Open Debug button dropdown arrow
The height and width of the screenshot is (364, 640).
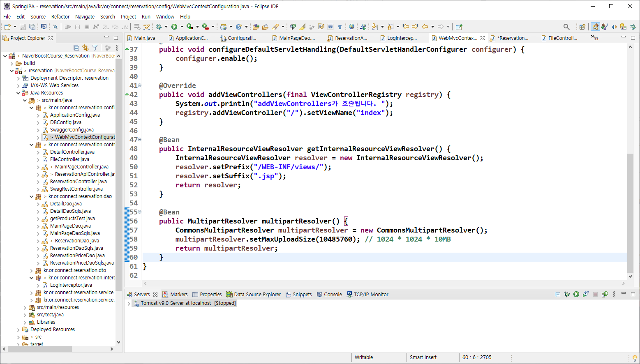(166, 27)
